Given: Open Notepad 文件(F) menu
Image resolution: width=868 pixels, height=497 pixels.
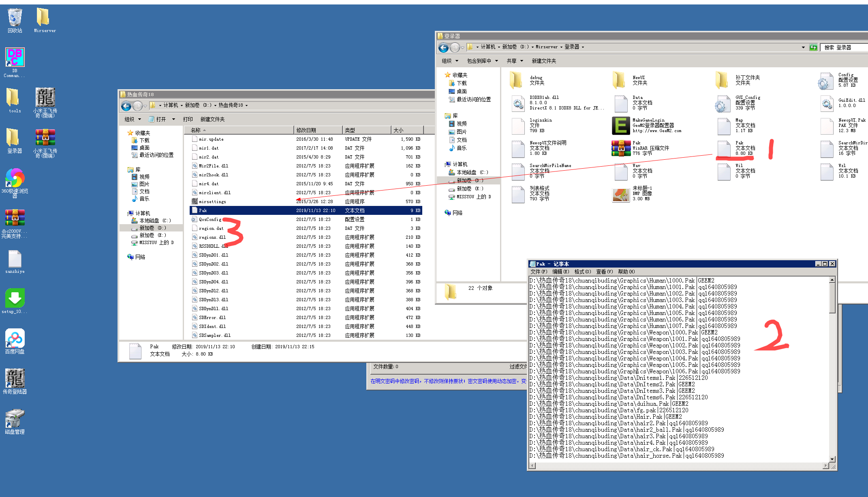Looking at the screenshot, I should pos(539,272).
